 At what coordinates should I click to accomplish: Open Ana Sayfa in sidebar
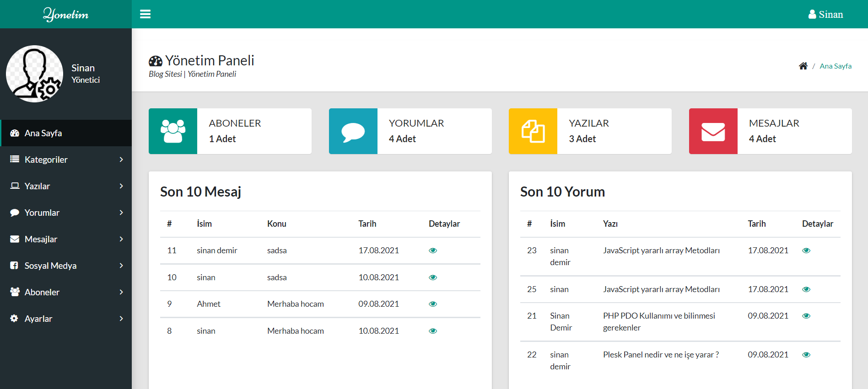pyautogui.click(x=66, y=133)
